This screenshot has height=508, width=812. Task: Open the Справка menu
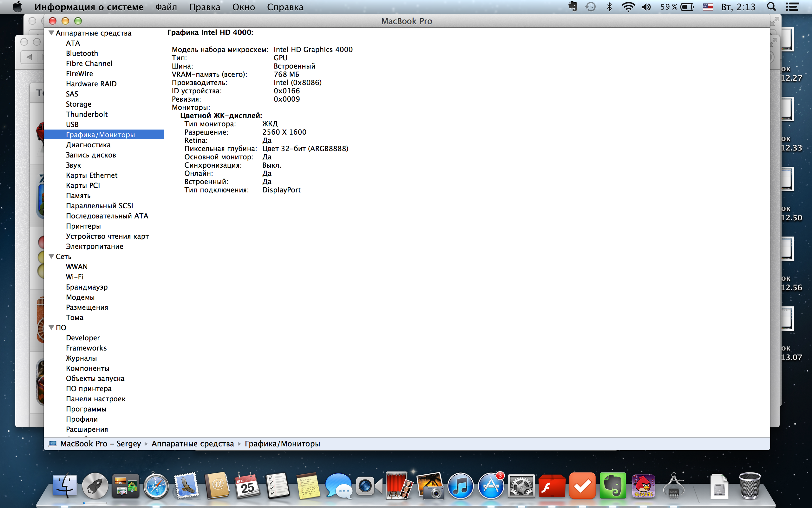click(x=285, y=7)
